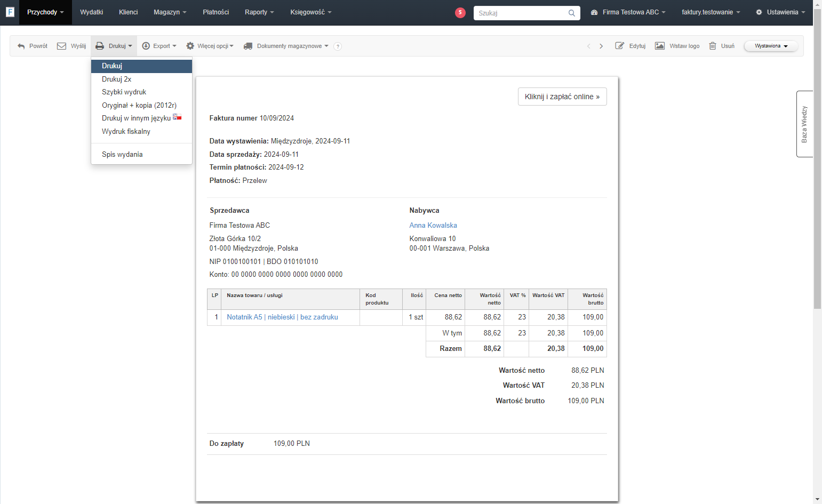
Task: Change invoice status via Wystawiona dropdown
Action: click(x=771, y=46)
